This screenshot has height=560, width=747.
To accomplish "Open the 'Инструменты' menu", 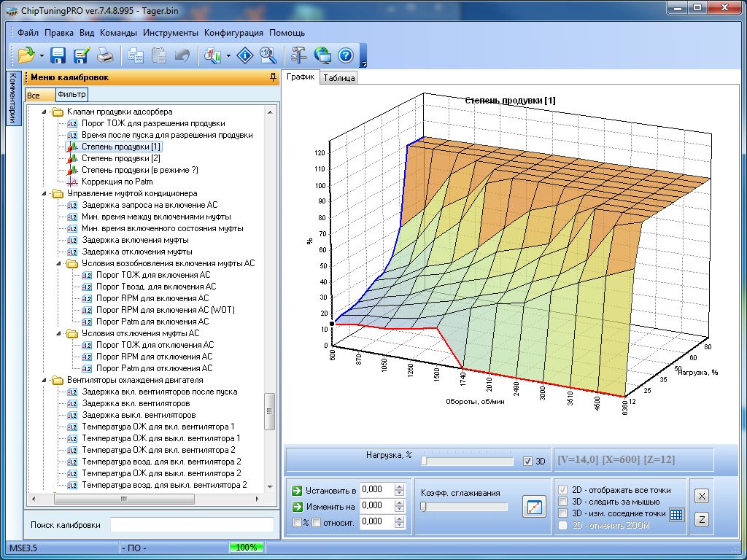I will pos(171,33).
